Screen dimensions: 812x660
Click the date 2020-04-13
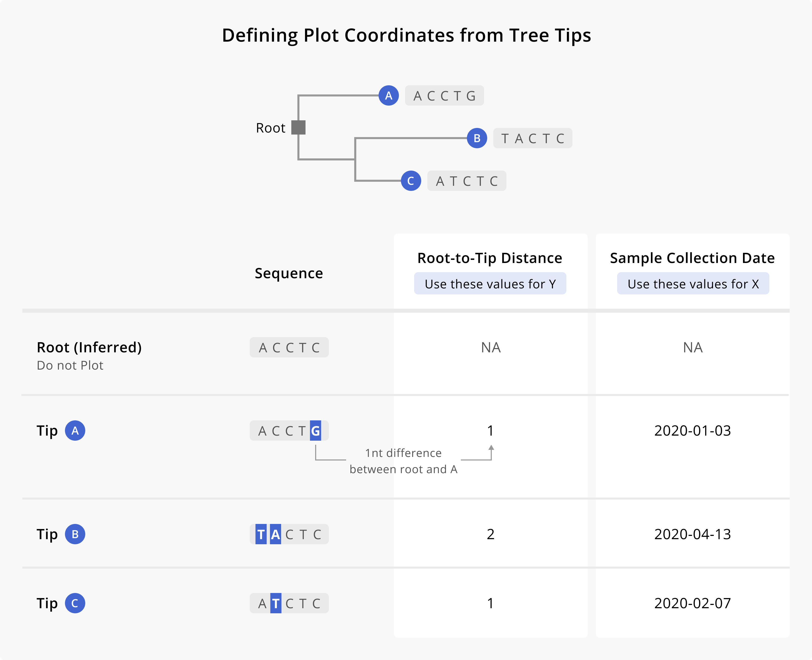[692, 534]
